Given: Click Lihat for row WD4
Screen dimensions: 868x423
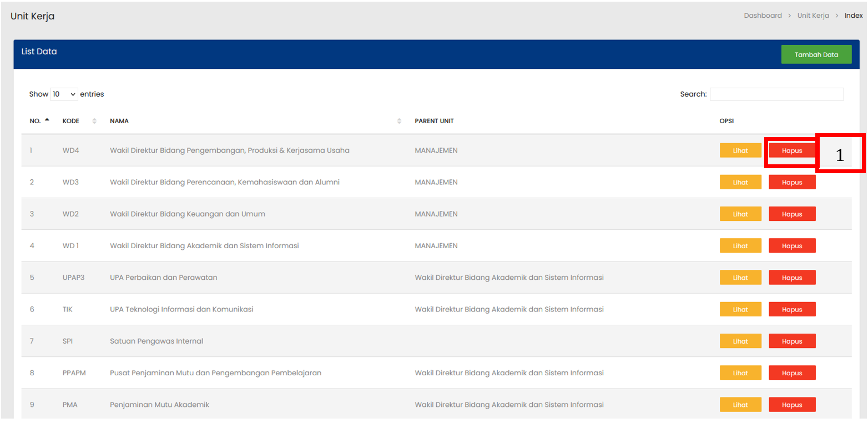Looking at the screenshot, I should pos(740,150).
